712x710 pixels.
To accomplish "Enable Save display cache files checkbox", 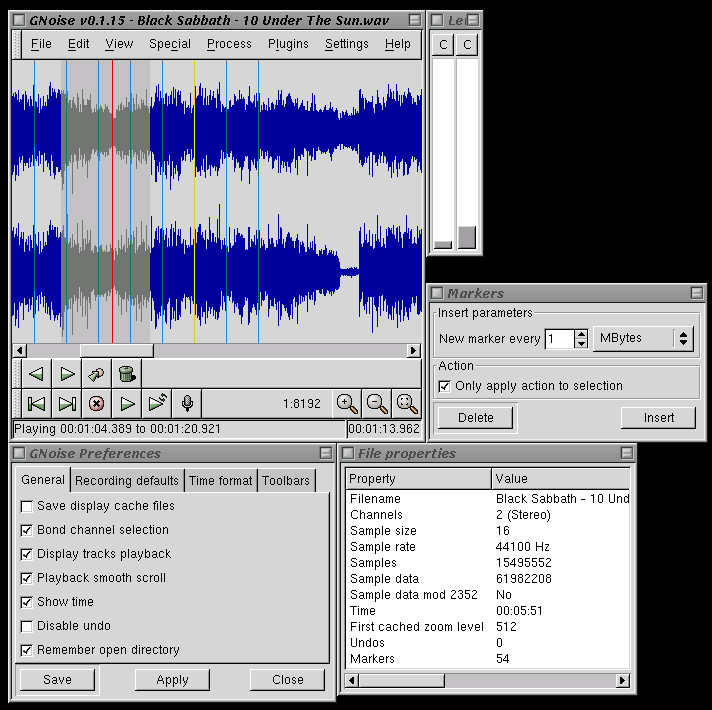I will [27, 506].
